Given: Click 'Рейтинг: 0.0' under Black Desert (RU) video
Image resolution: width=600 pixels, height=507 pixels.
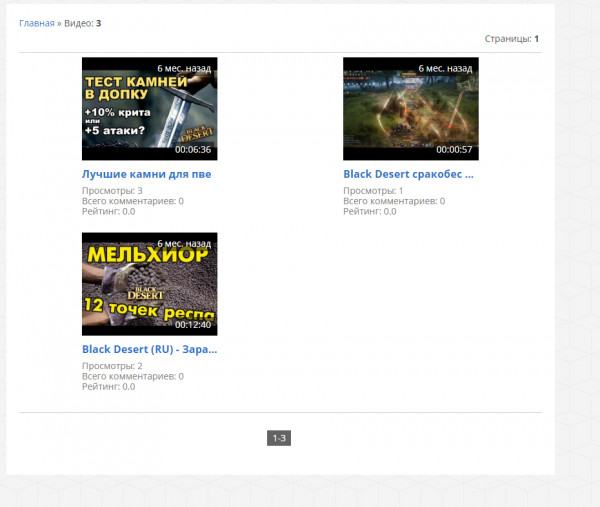Looking at the screenshot, I should click(x=108, y=386).
